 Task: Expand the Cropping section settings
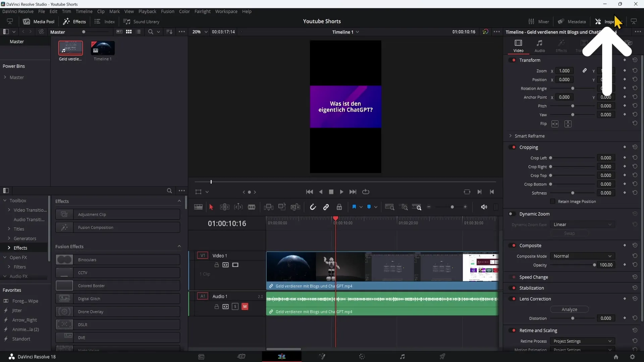pyautogui.click(x=528, y=147)
